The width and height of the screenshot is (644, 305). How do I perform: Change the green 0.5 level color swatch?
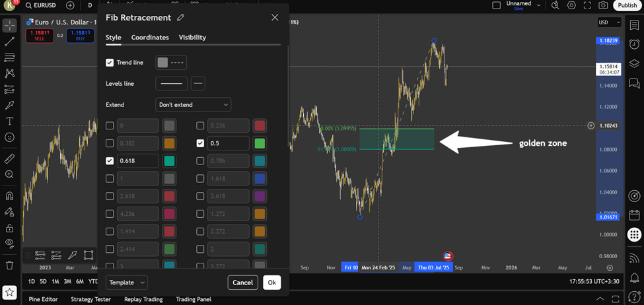[260, 143]
